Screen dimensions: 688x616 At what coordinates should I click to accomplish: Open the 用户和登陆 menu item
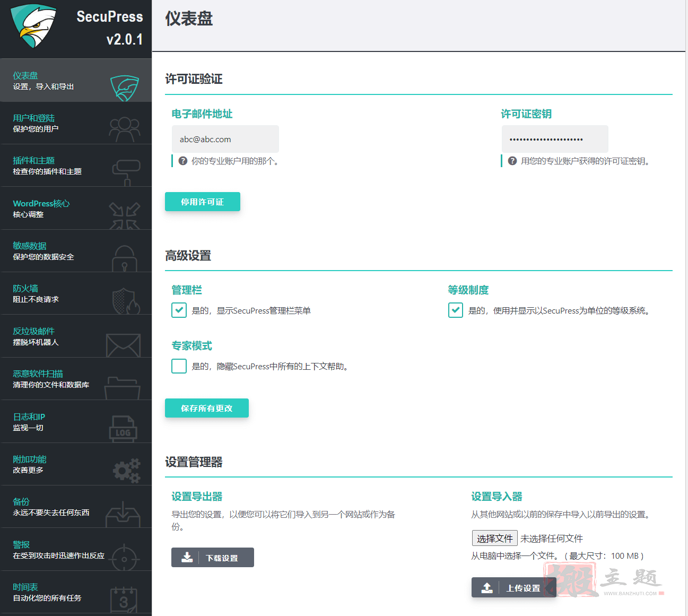76,123
